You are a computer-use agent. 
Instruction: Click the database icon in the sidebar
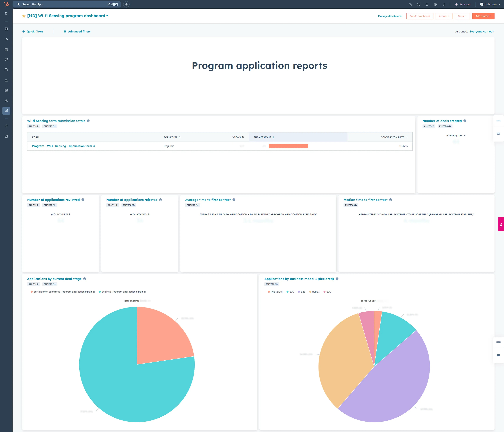[x=6, y=90]
